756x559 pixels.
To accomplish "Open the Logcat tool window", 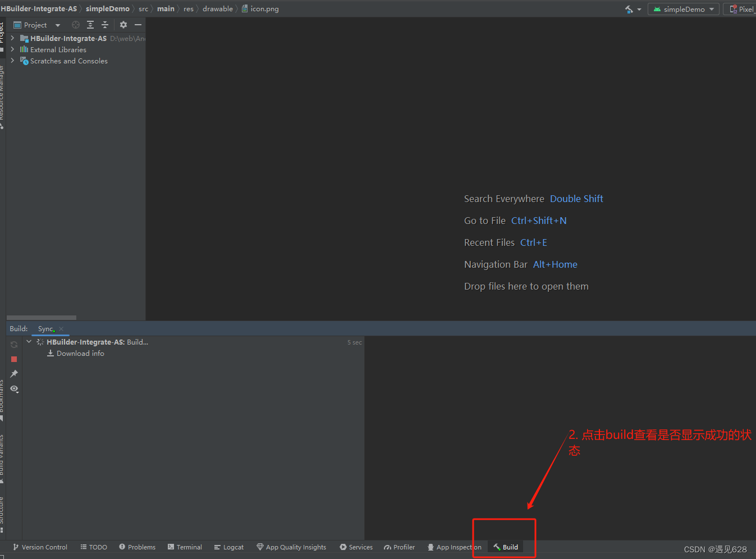I will click(x=228, y=547).
